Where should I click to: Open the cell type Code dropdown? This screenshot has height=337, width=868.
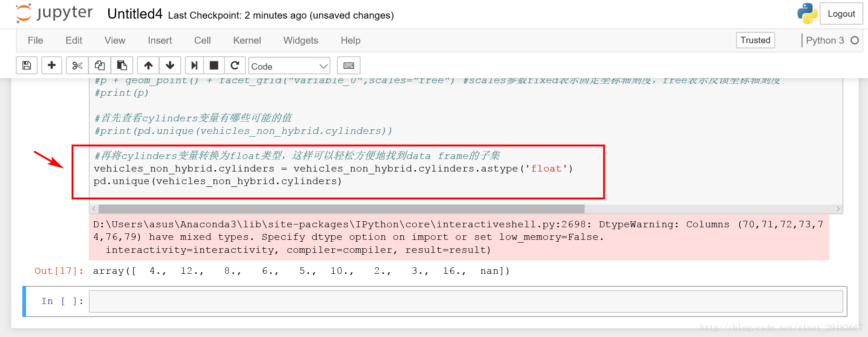tap(289, 66)
